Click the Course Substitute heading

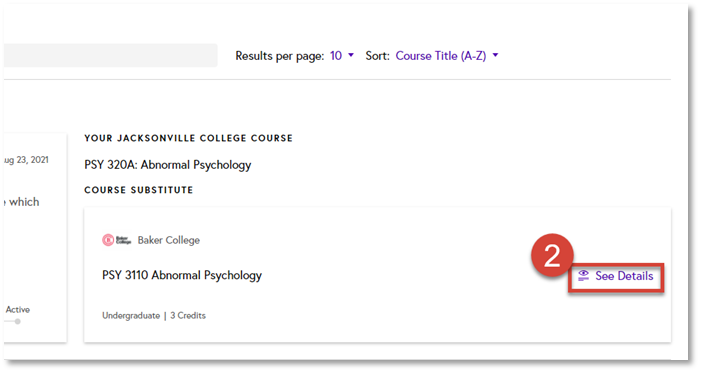point(139,190)
